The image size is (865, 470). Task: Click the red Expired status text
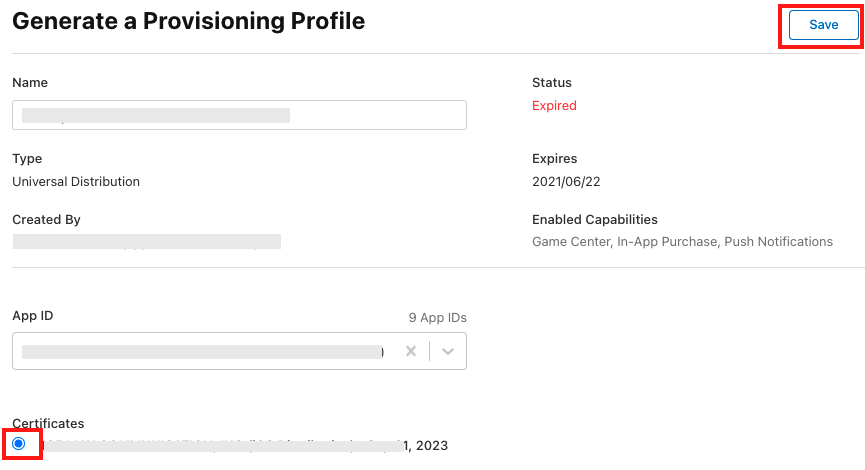click(x=554, y=106)
